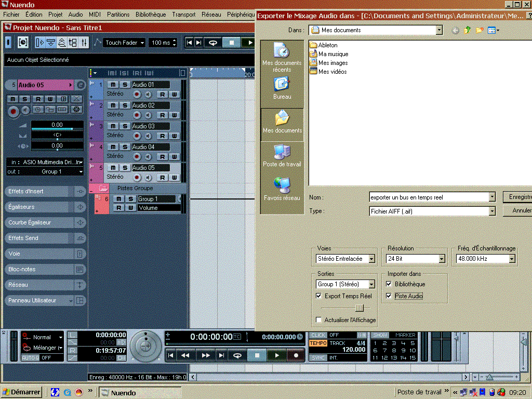Open the Pistes Groupe folder track icon
The image size is (532, 399).
(x=103, y=188)
